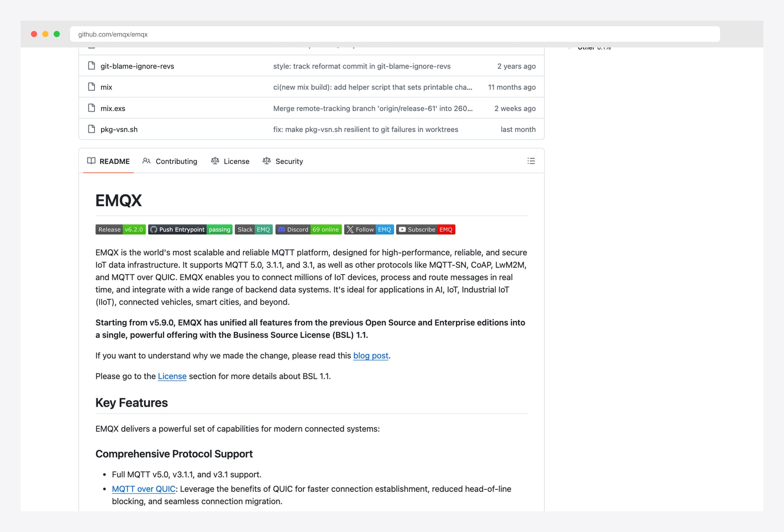
Task: Switch to the Contributing tab
Action: (x=170, y=161)
